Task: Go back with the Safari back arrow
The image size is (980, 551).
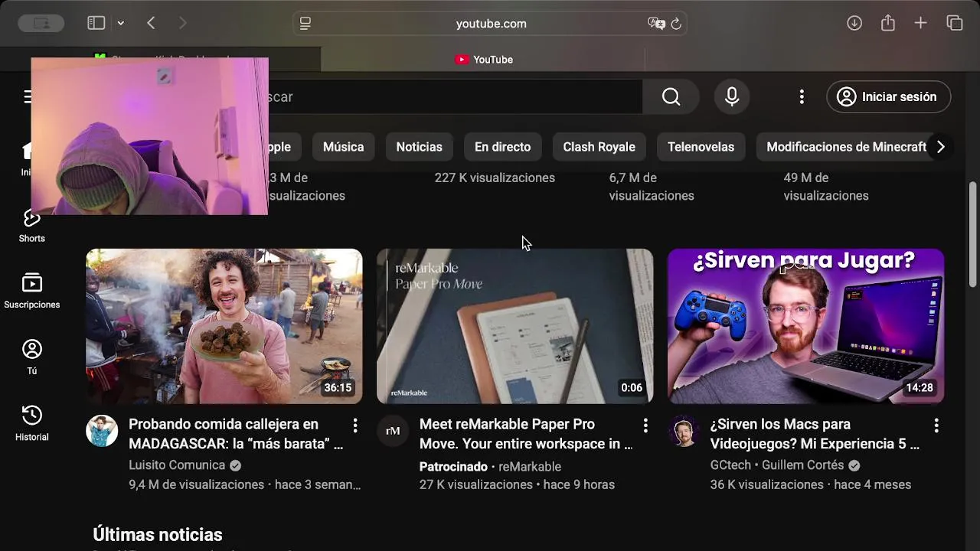Action: (151, 23)
